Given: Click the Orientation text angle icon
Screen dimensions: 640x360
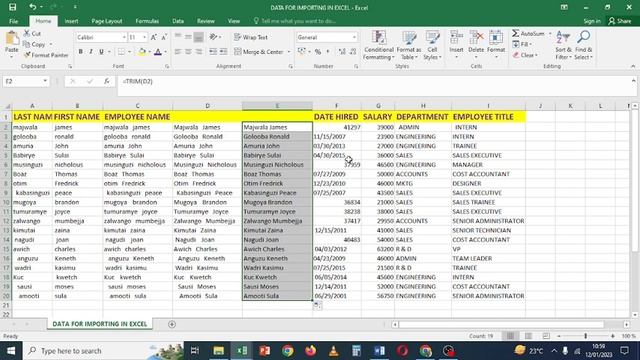Looking at the screenshot, I should coord(213,37).
